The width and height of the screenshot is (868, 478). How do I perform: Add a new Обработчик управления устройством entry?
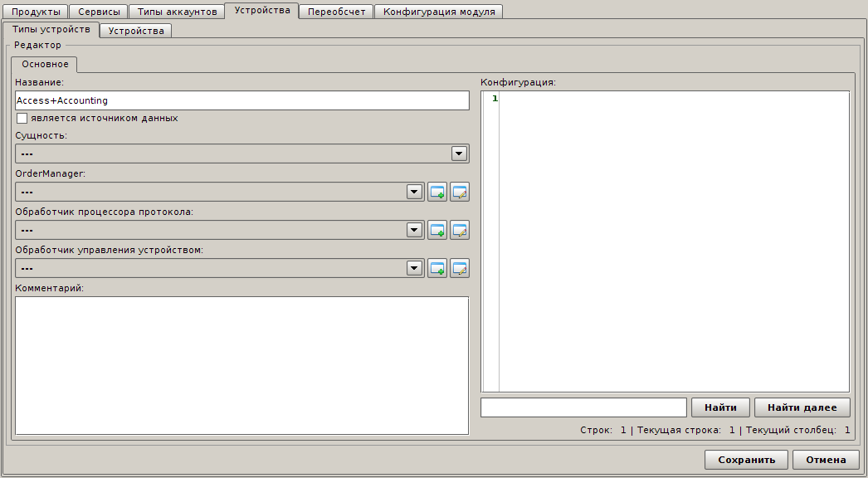pyautogui.click(x=436, y=268)
